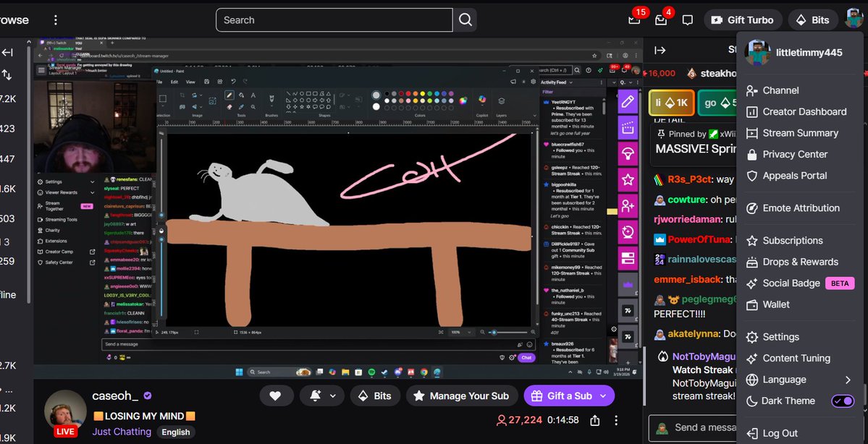868x444 pixels.
Task: Click the gold 'li 1K' hype chip
Action: pos(671,103)
